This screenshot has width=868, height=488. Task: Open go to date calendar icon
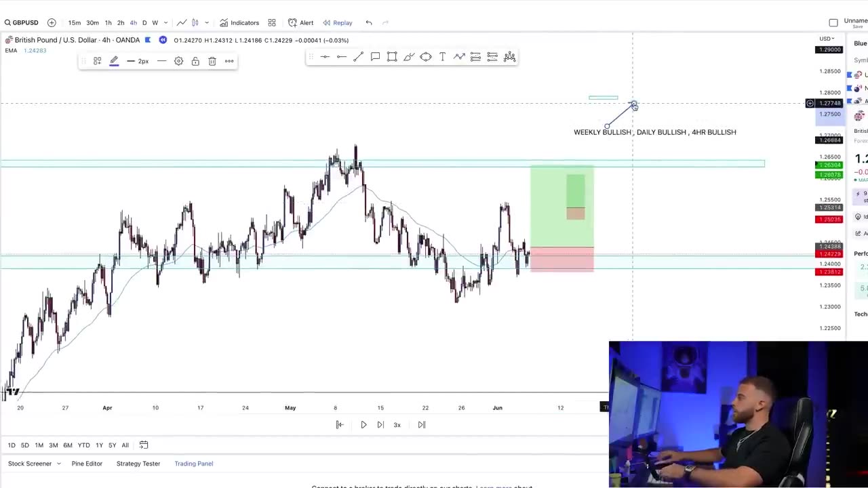click(x=144, y=445)
